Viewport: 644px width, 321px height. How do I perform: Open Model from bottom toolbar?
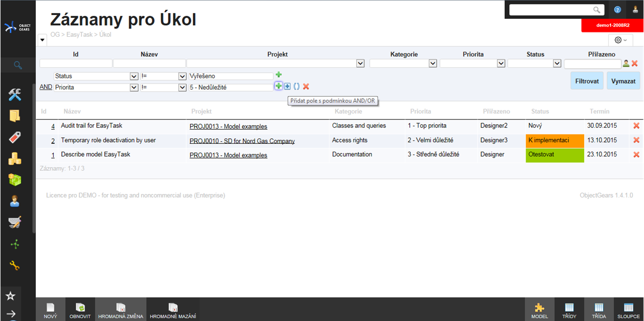[539, 309]
